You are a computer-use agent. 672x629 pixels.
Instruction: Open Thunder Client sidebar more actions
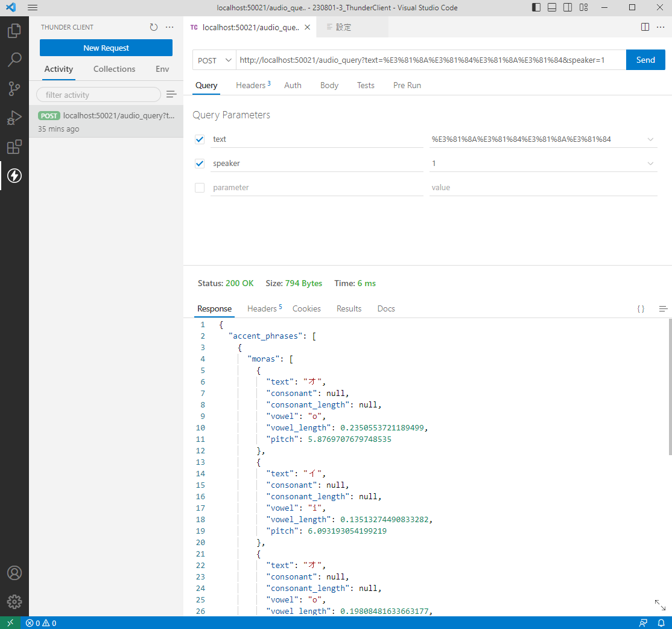click(x=170, y=27)
